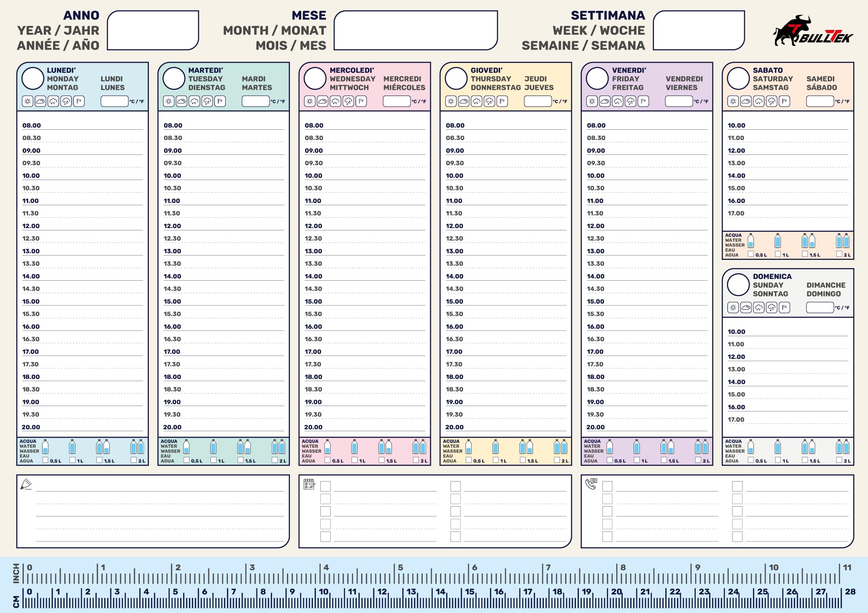
Task: Click the VIERNES day label
Action: click(x=681, y=88)
